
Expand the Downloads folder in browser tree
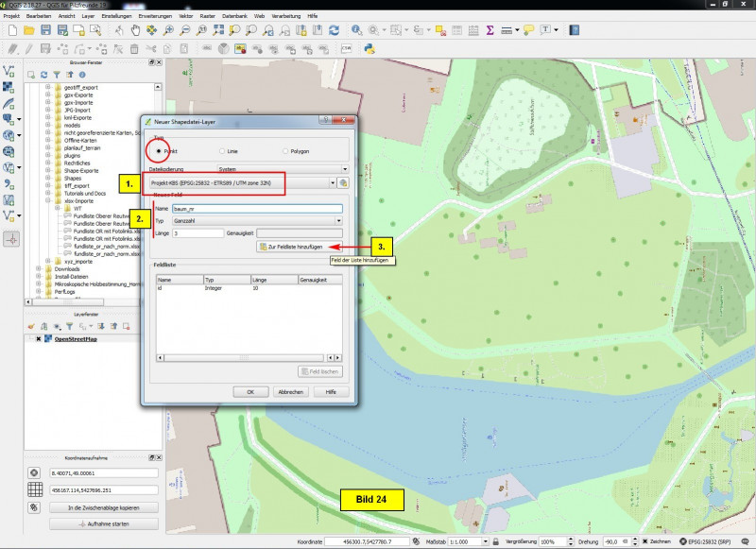pos(39,268)
